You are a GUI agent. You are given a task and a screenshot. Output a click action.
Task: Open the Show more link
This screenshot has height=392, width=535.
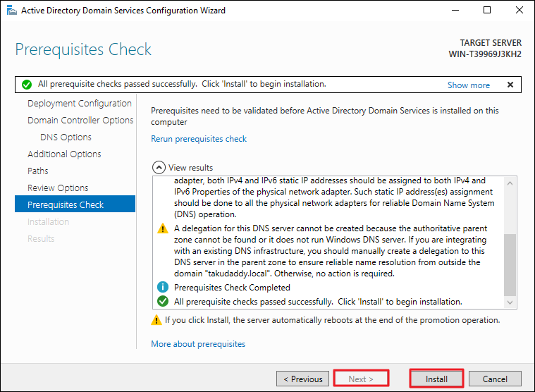tap(469, 85)
